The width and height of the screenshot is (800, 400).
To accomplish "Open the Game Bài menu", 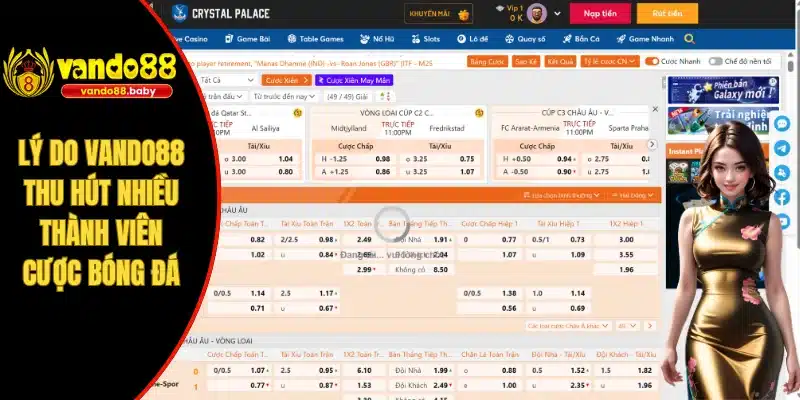I will pos(247,39).
